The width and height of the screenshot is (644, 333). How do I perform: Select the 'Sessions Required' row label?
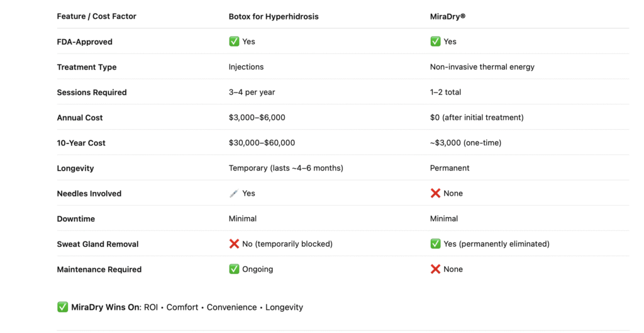point(92,93)
